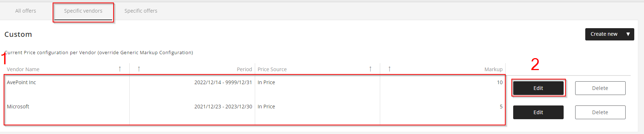
Task: Delete the AvePoint Inc entry
Action: [x=600, y=88]
